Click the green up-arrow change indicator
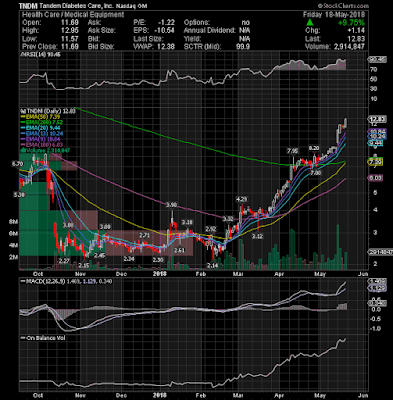Image resolution: width=393 pixels, height=400 pixels. (x=310, y=23)
